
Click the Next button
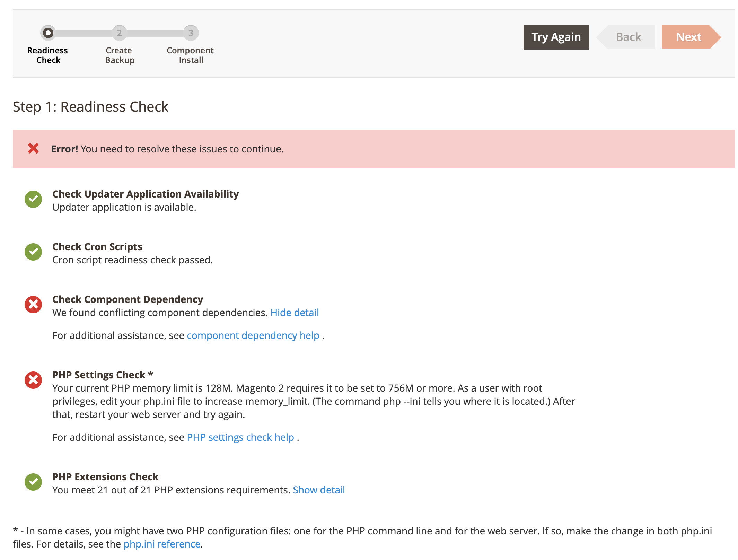(x=689, y=37)
